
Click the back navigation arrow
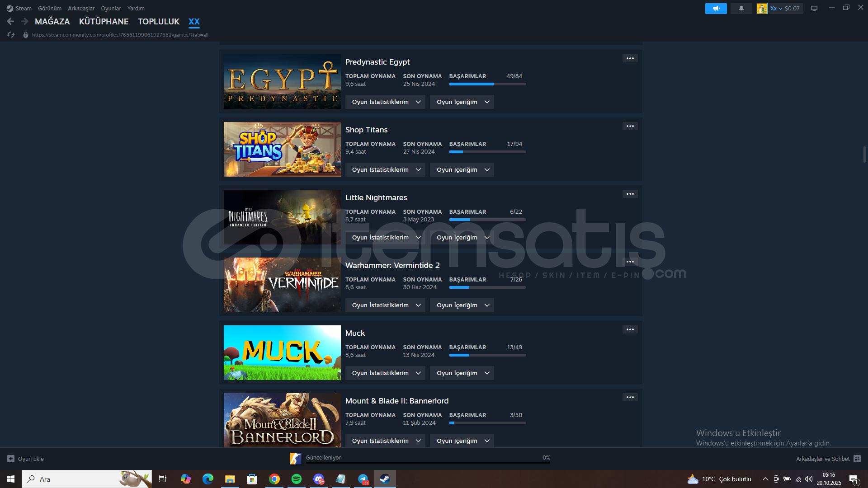(x=10, y=21)
